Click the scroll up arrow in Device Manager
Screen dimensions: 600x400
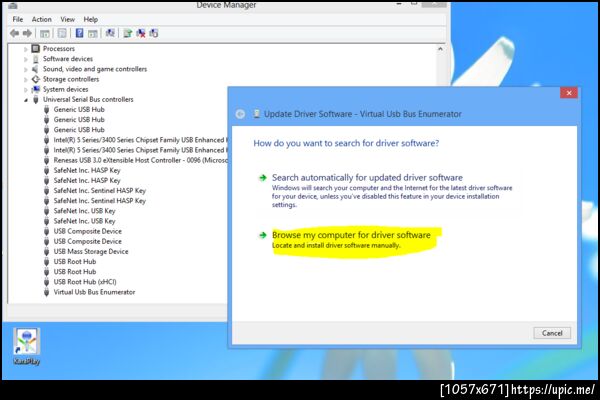click(440, 49)
